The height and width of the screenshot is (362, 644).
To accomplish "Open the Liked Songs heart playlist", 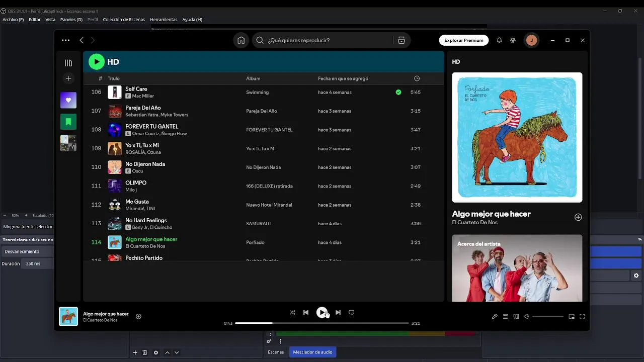I will pyautogui.click(x=68, y=100).
